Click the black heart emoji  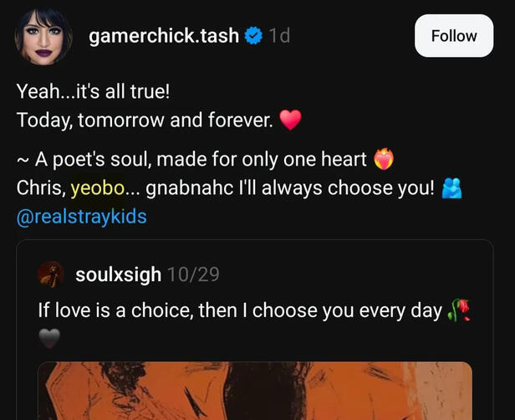(49, 338)
